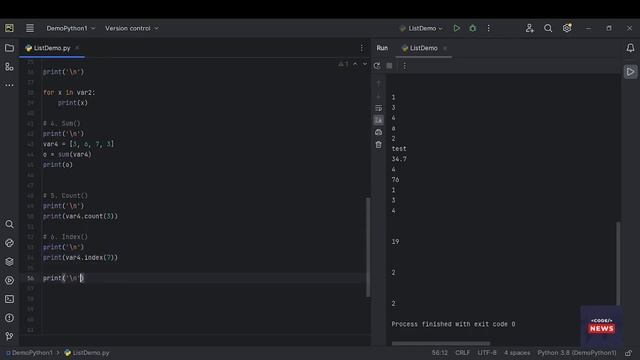The width and height of the screenshot is (640, 360).
Task: Click 'Process finished with exit code 0' text
Action: pyautogui.click(x=453, y=324)
